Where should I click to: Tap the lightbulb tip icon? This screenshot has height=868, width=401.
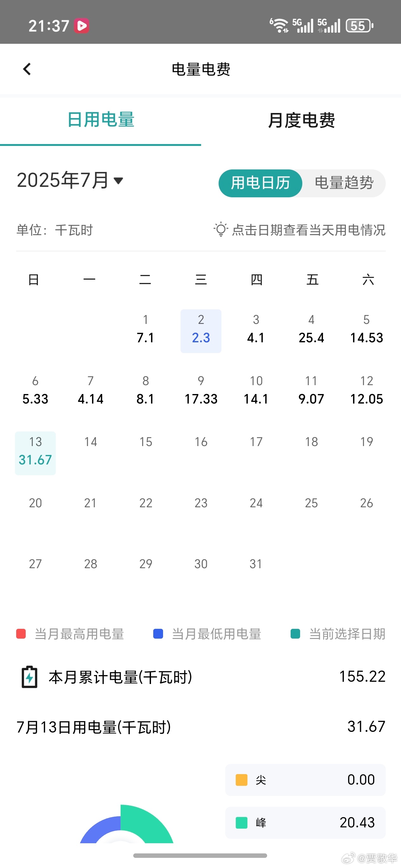coord(221,229)
